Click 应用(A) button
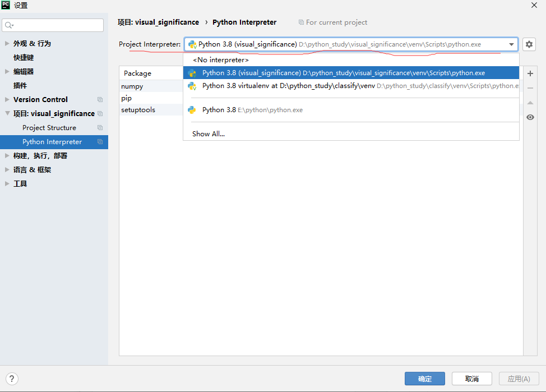This screenshot has width=546, height=392. pyautogui.click(x=519, y=379)
